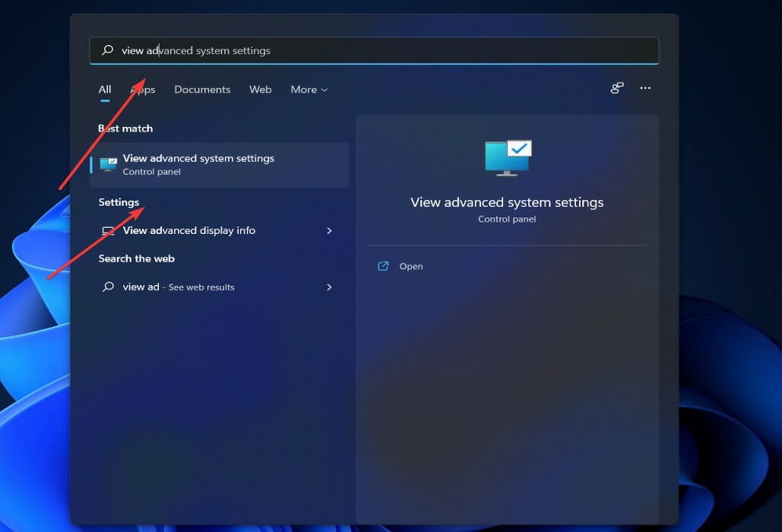
Task: Click the display icon next to View advanced display info
Action: (x=107, y=230)
